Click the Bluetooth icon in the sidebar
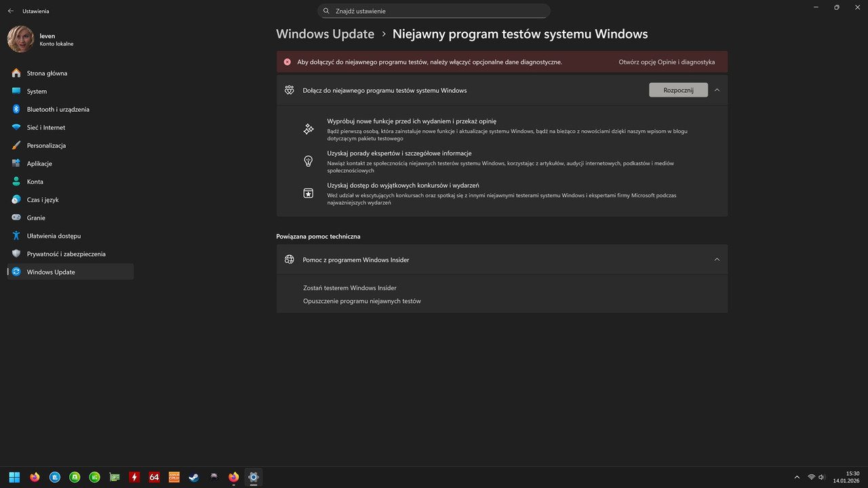868x488 pixels. [x=16, y=109]
